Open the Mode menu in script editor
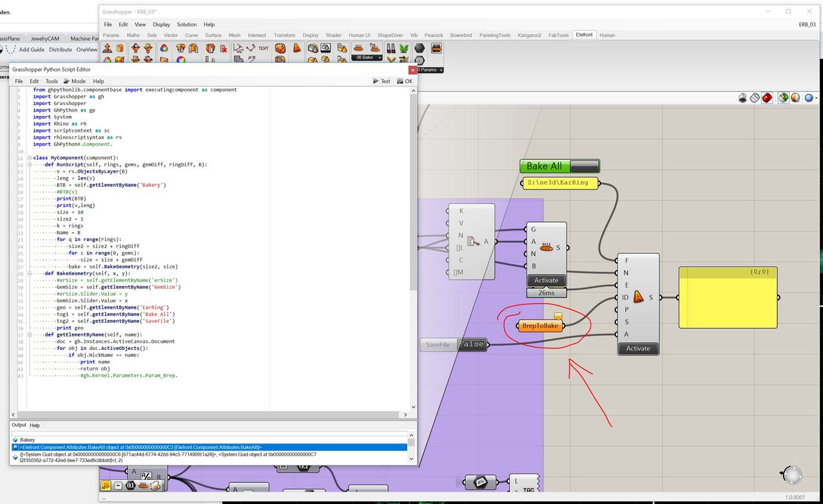This screenshot has width=823, height=504. point(78,81)
